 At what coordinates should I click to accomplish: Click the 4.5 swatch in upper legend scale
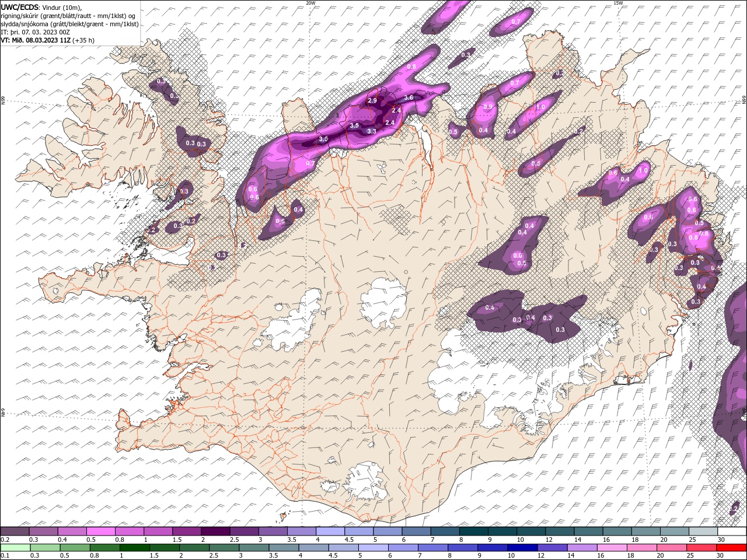[x=358, y=531]
